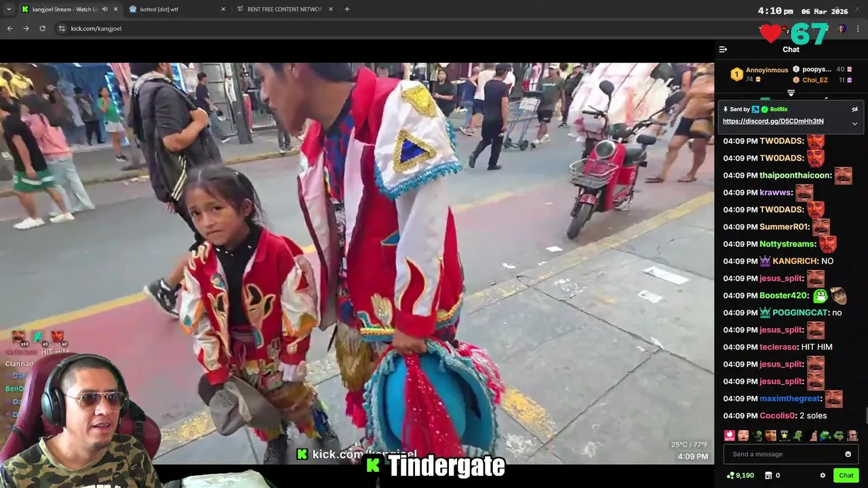Screen dimensions: 868x488
Task: Open SummerR01 username in chat
Action: tap(785, 227)
